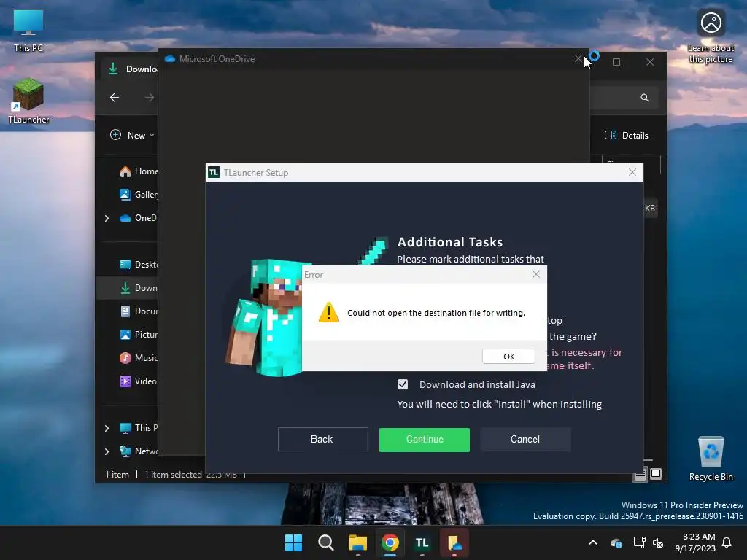Click the Explorer search magnifier icon
Viewport: 747px width, 560px height.
645,98
